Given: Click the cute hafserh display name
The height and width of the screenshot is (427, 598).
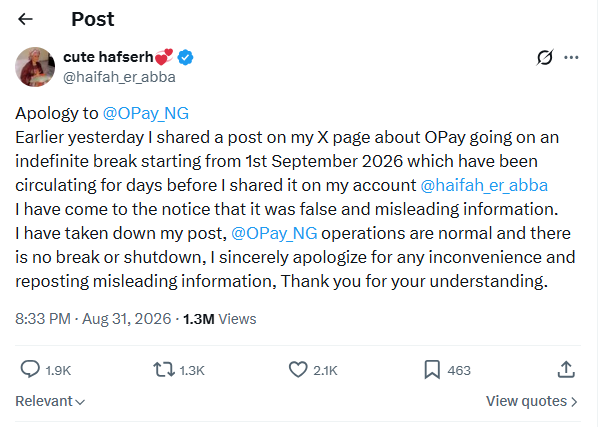Looking at the screenshot, I should (x=108, y=57).
